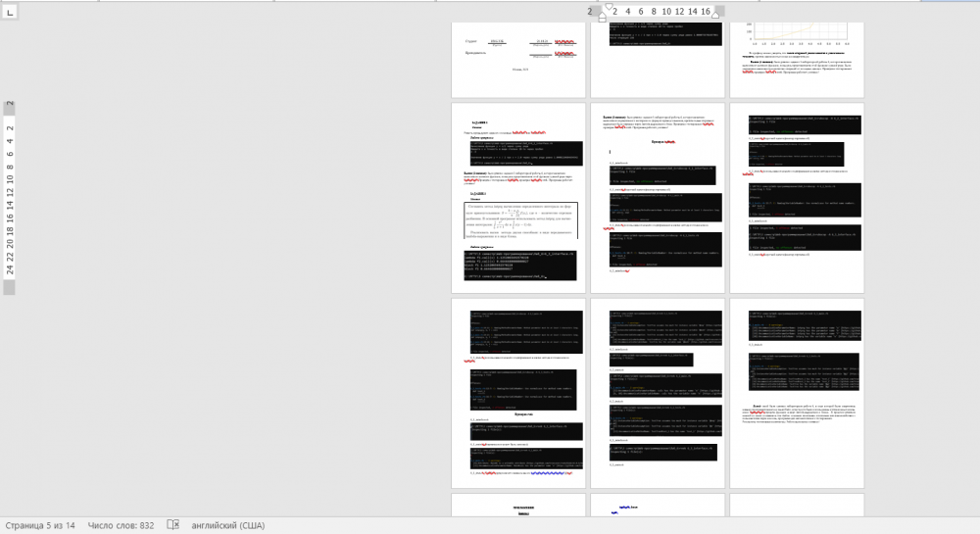Screen dimensions: 980x534
Task: Open word count via 'Число слов: 832'
Action: (x=121, y=525)
